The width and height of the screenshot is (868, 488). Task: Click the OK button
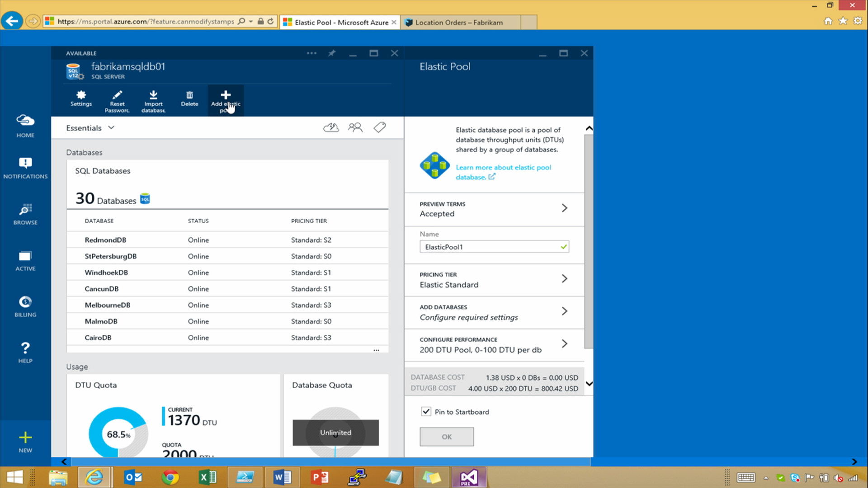point(447,437)
